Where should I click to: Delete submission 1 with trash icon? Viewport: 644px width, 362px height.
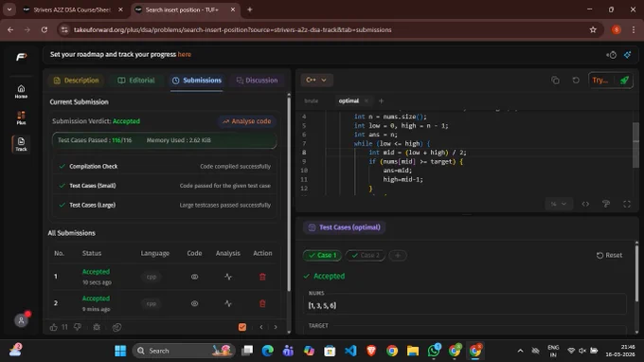(x=262, y=277)
